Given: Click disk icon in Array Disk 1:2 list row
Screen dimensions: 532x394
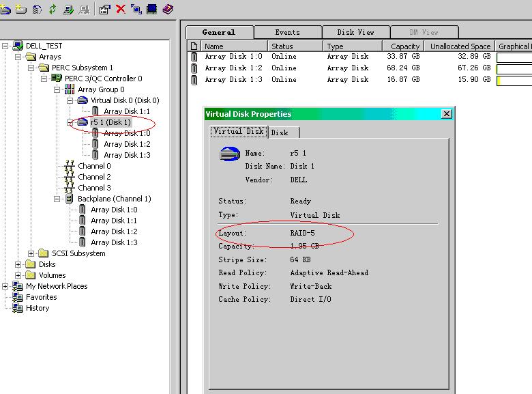Looking at the screenshot, I should (194, 68).
